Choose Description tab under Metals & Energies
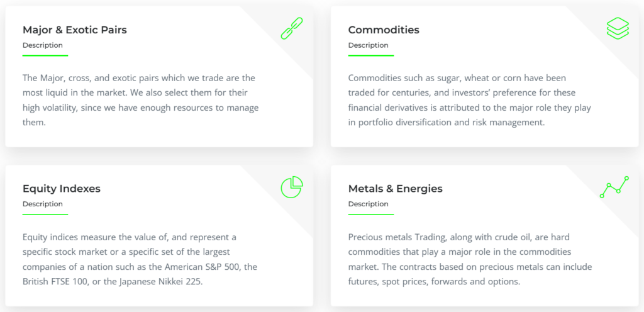Screen dimensions: 644x312 [x=369, y=204]
